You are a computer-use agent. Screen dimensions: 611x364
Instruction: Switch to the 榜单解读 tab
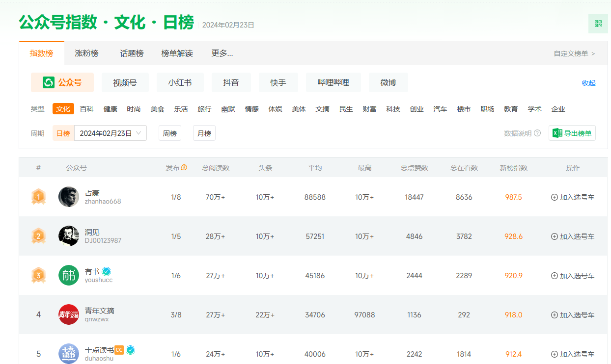pyautogui.click(x=177, y=53)
